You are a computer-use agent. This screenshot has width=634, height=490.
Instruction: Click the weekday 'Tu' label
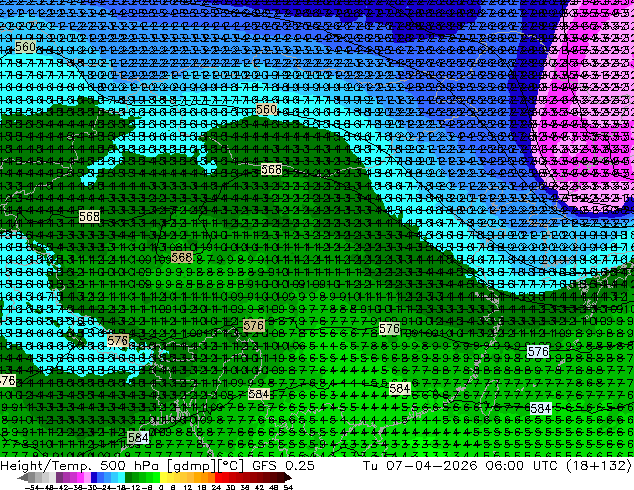click(x=370, y=465)
